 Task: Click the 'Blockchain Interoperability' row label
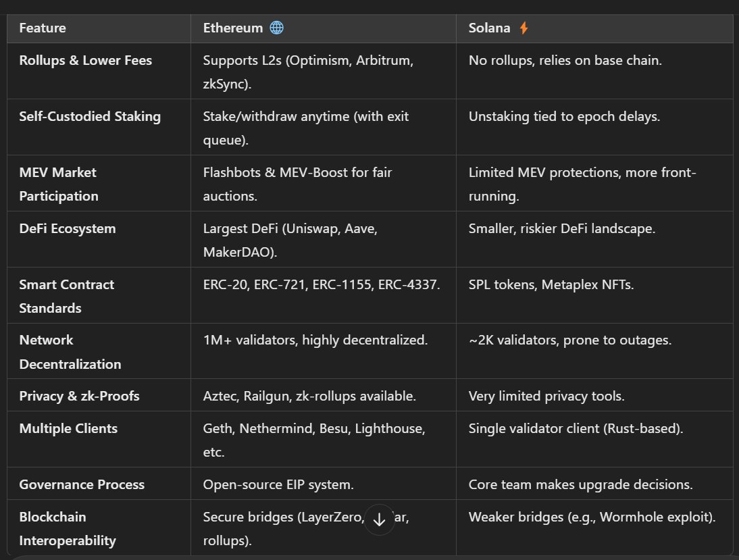click(68, 529)
